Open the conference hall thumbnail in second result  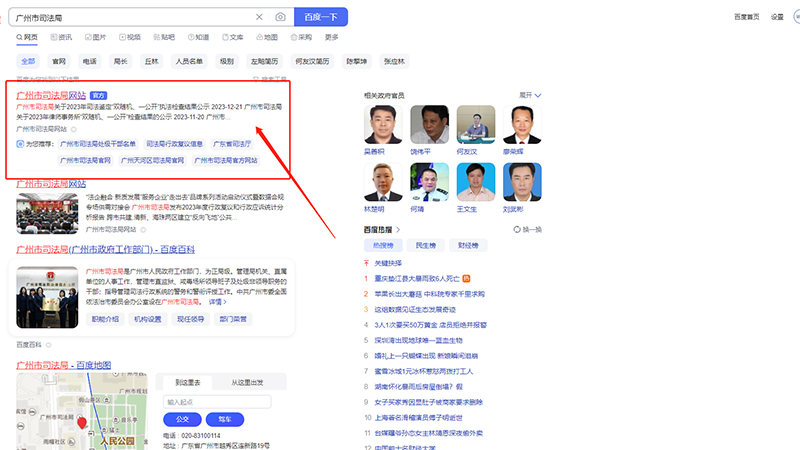pos(47,213)
